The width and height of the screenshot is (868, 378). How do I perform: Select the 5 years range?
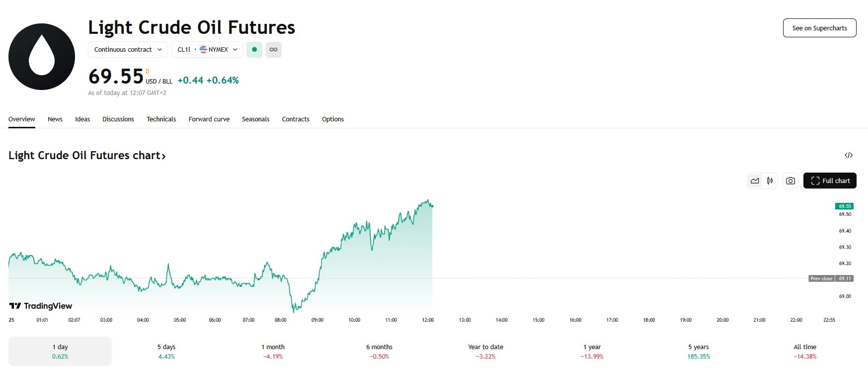[x=699, y=352]
